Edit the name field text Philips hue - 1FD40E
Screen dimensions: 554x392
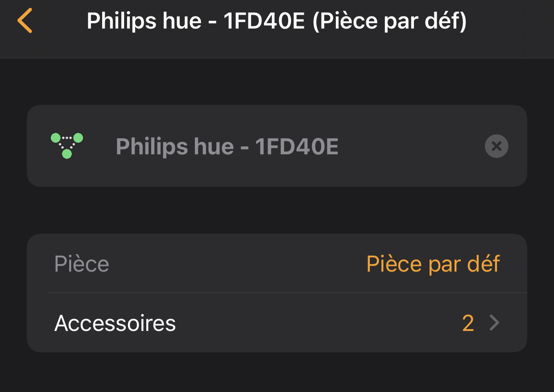(227, 146)
